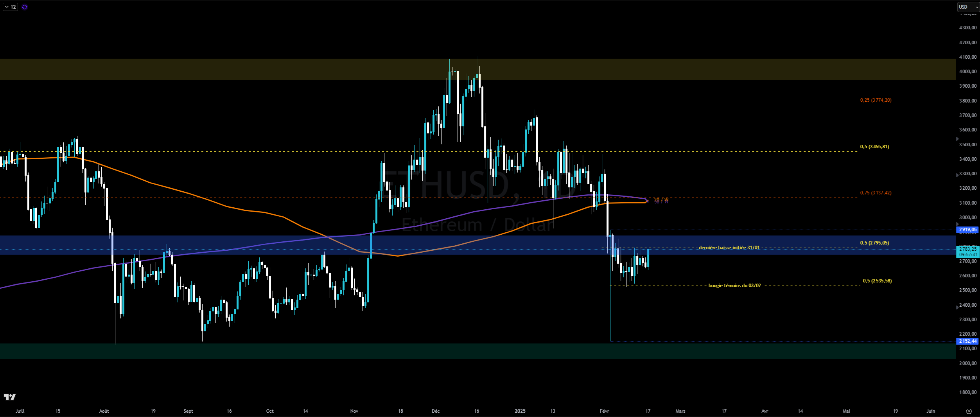
Task: Open the USD currency dropdown
Action: (x=967, y=7)
